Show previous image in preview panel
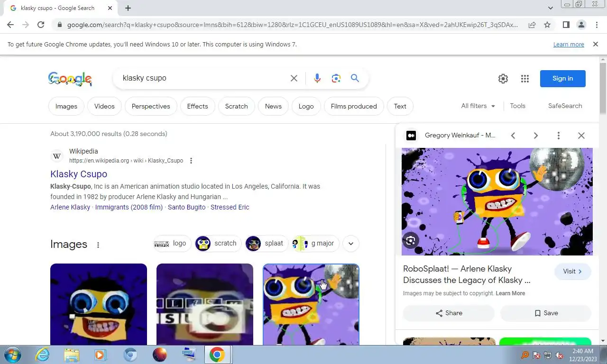The width and height of the screenshot is (607, 364). [513, 136]
